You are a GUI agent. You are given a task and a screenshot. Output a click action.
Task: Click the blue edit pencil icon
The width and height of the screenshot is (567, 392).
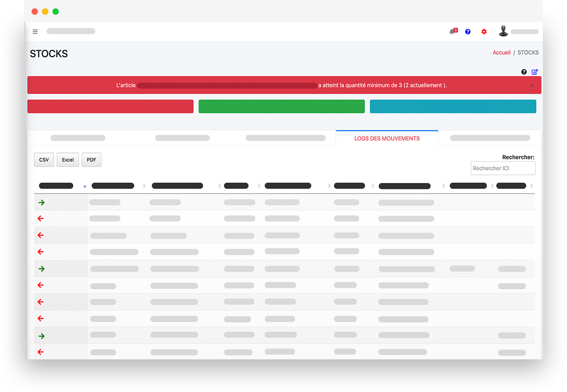[535, 72]
